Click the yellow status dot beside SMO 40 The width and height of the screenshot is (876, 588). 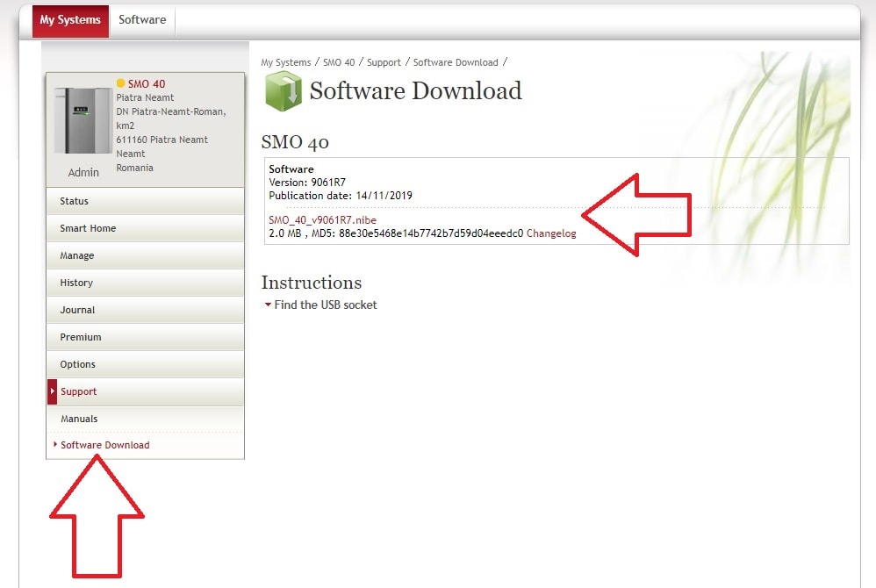(121, 84)
